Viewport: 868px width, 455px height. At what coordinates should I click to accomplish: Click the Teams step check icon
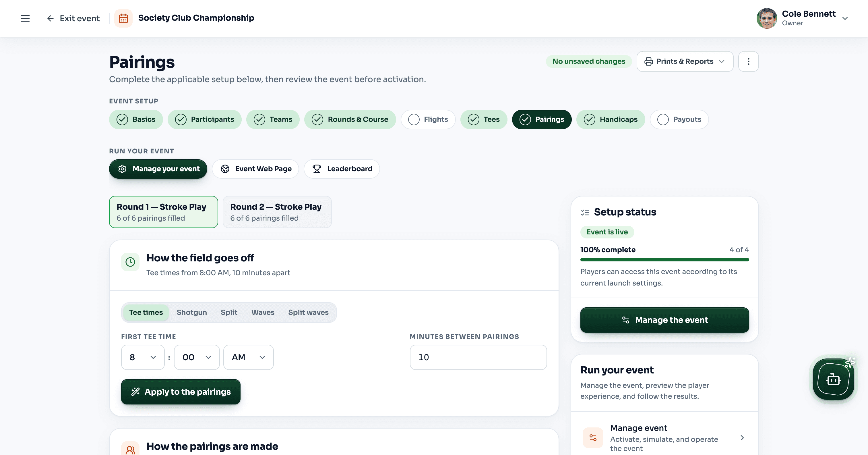click(259, 119)
